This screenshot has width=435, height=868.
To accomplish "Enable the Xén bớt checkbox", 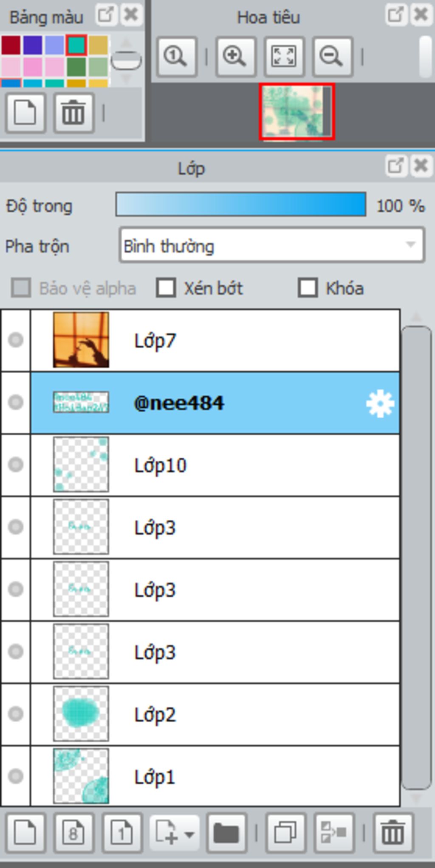I will 166,288.
